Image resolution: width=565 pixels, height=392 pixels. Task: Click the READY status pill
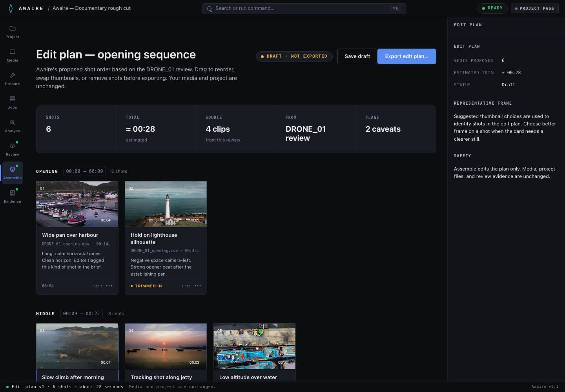[492, 8]
